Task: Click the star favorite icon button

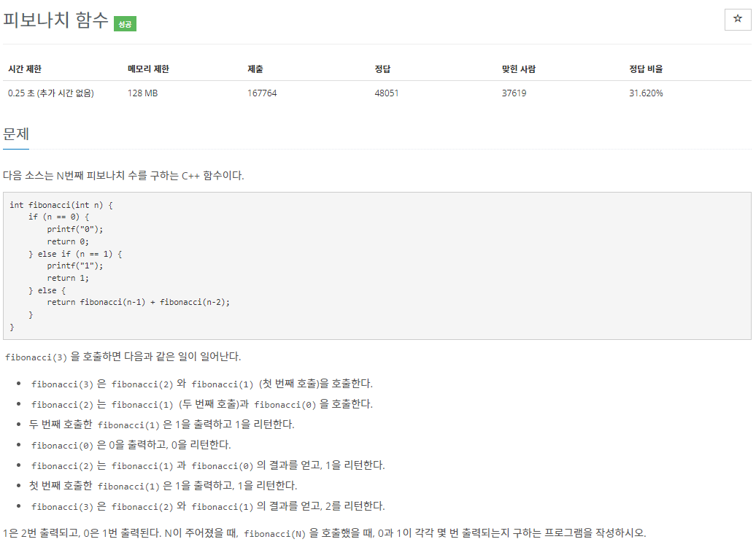Action: tap(737, 19)
